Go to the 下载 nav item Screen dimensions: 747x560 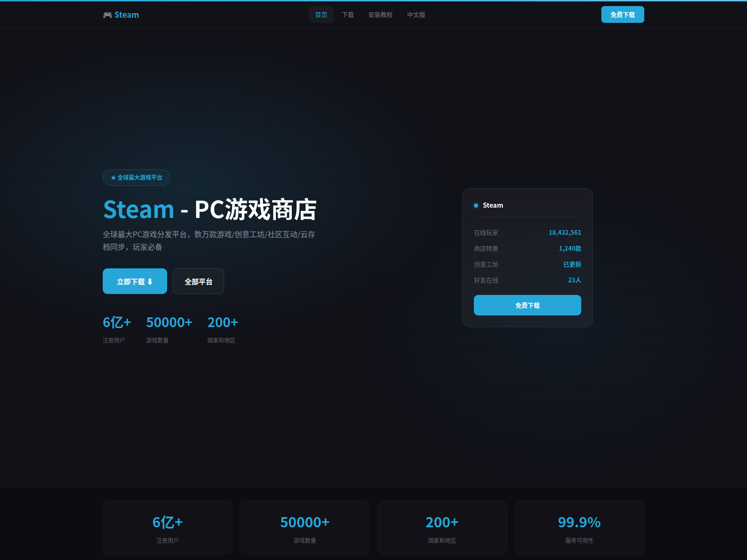(x=348, y=15)
